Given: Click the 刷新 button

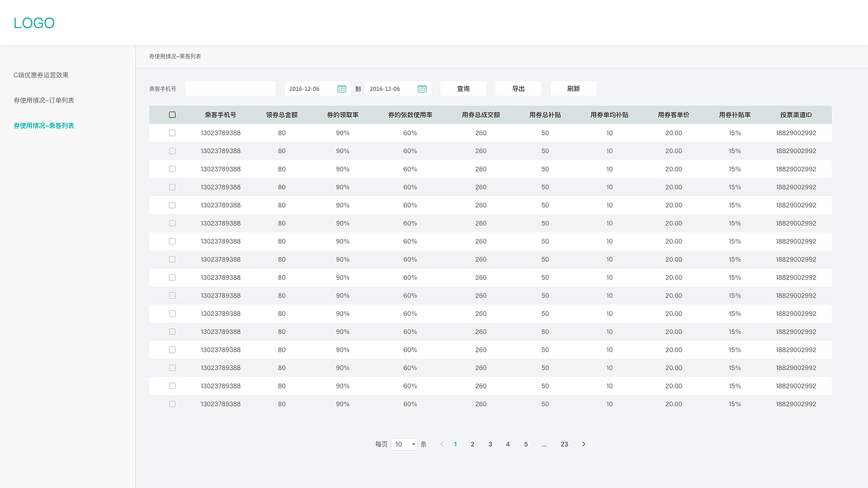Looking at the screenshot, I should click(x=574, y=89).
